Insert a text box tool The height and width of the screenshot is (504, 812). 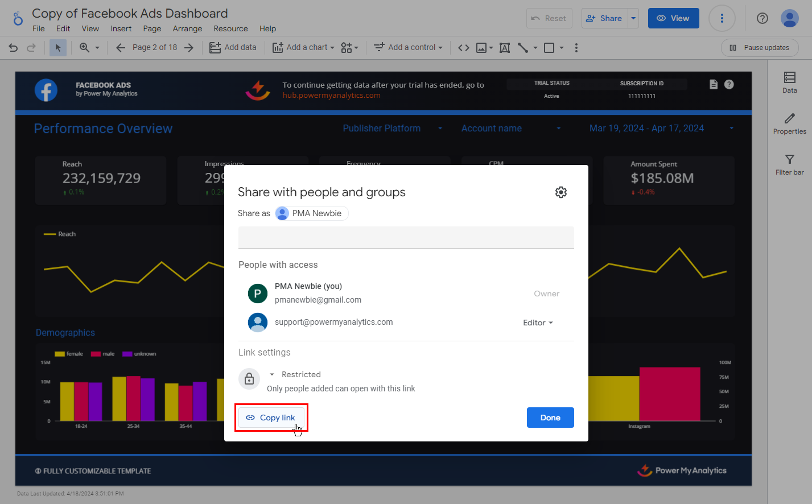pos(505,48)
